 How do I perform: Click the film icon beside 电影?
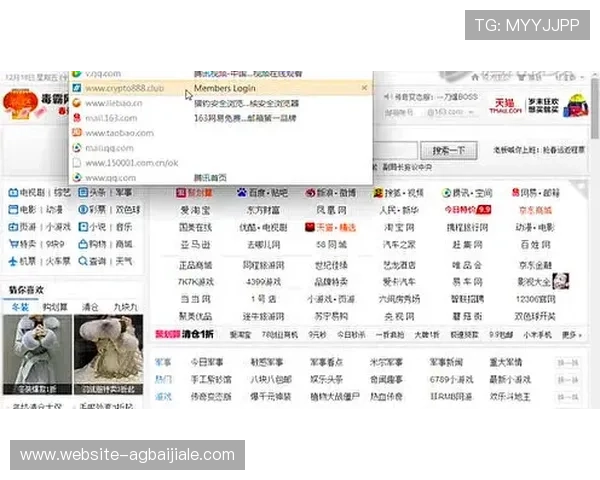pos(13,209)
